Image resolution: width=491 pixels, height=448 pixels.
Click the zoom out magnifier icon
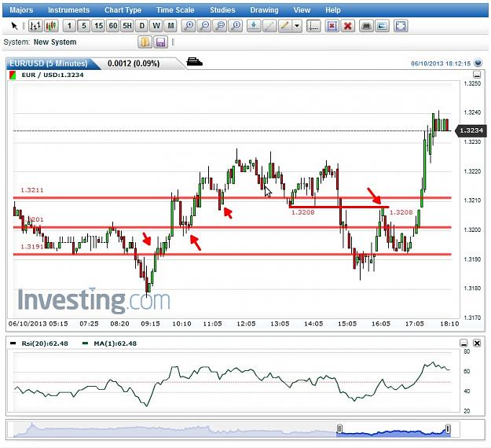[x=204, y=26]
